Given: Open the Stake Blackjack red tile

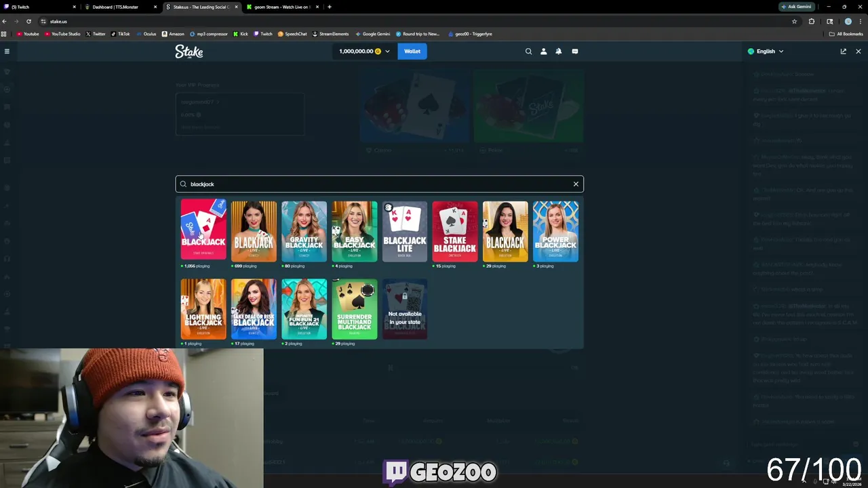Looking at the screenshot, I should pos(455,230).
